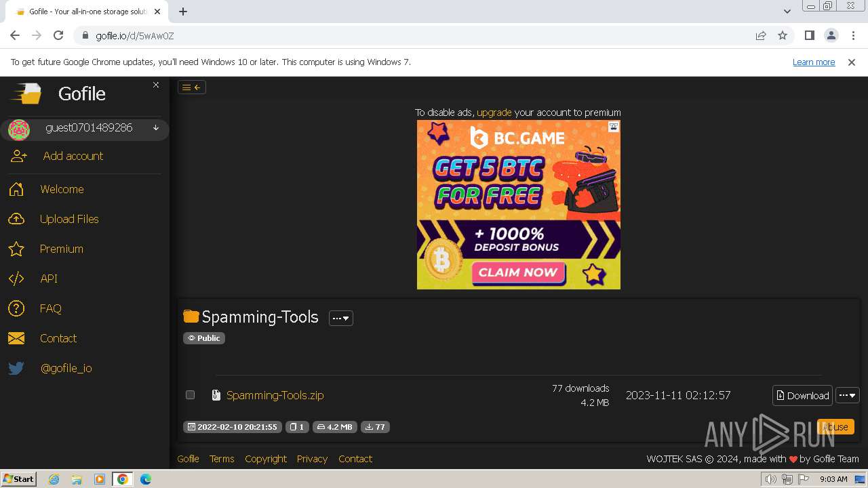Click the API code brackets icon
The height and width of the screenshot is (488, 868).
(16, 279)
